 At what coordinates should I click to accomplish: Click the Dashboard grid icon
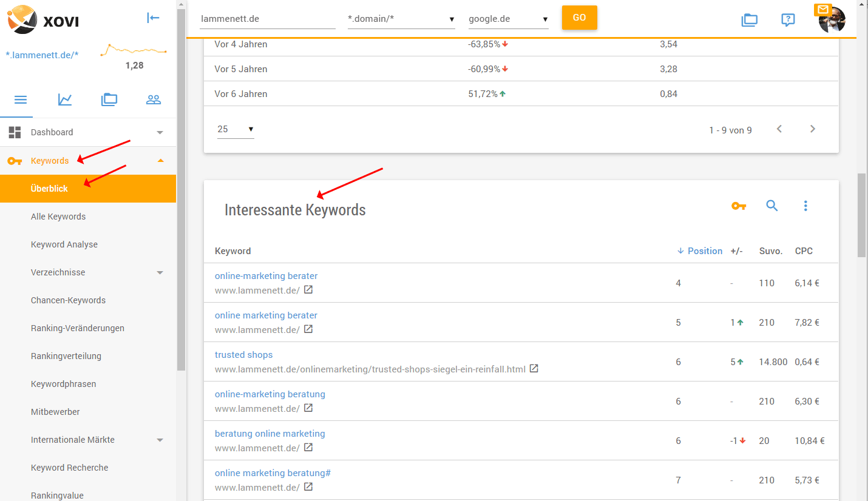15,132
